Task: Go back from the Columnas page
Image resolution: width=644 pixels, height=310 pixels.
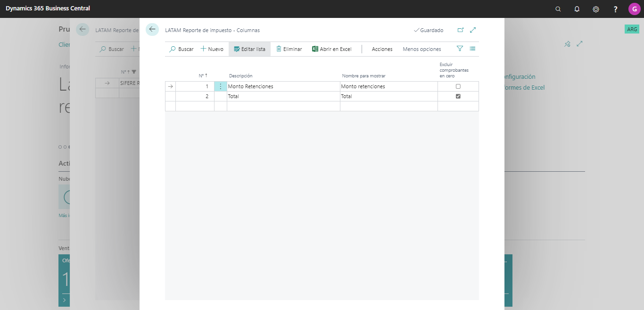Action: pyautogui.click(x=152, y=29)
